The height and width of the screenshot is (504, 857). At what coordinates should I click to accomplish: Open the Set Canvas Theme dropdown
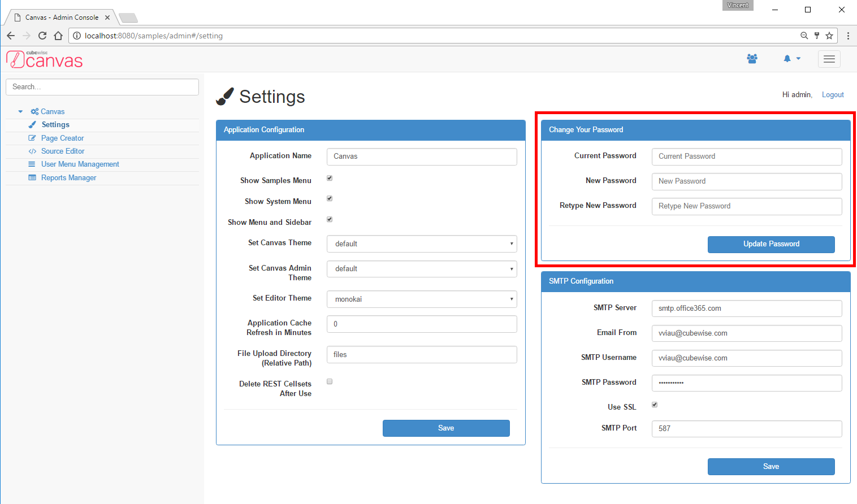[422, 244]
